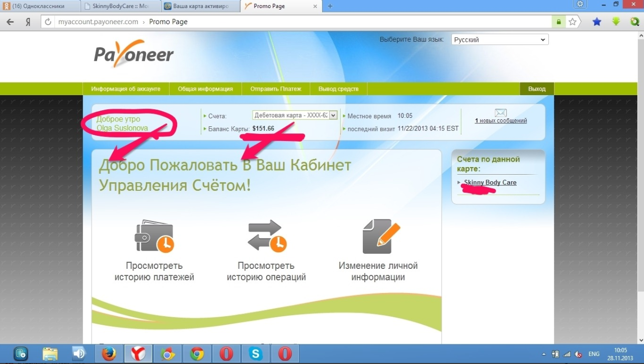
Task: Click the arrows transaction history icon
Action: point(267,236)
